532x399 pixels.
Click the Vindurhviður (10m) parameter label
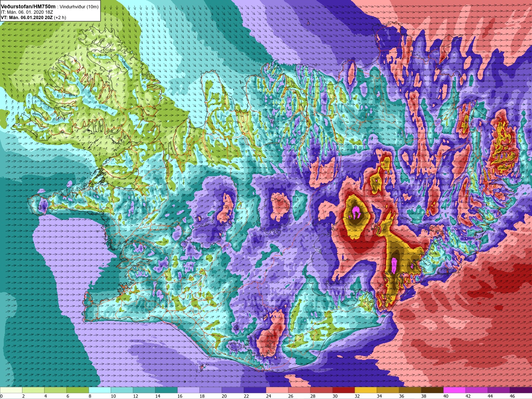(x=79, y=7)
